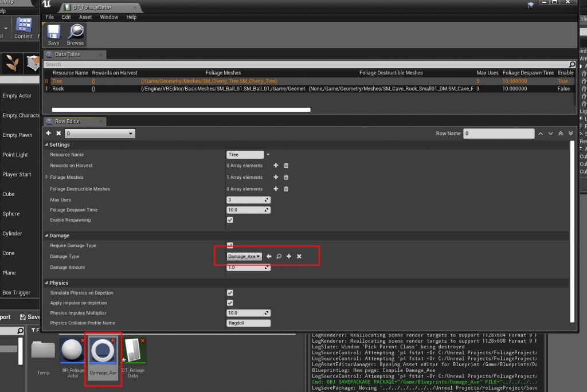587x392 pixels.
Task: Select the Temp folder in content browser
Action: coord(43,357)
